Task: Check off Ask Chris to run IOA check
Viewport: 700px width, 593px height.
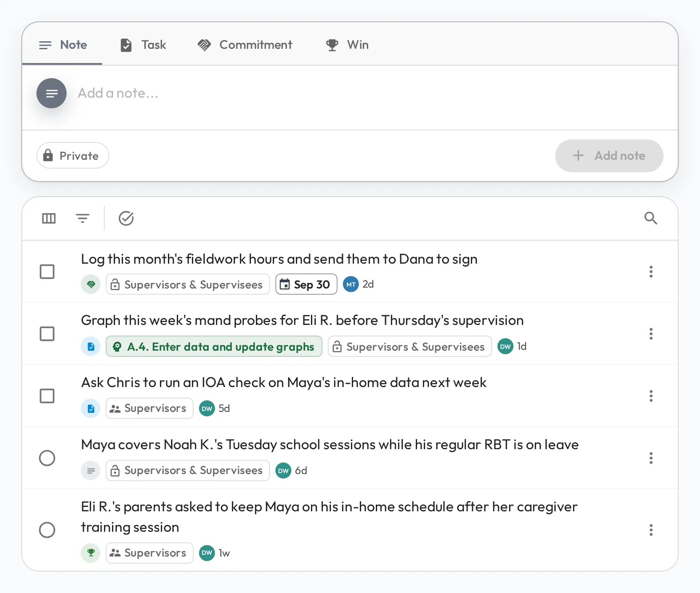Action: (47, 395)
